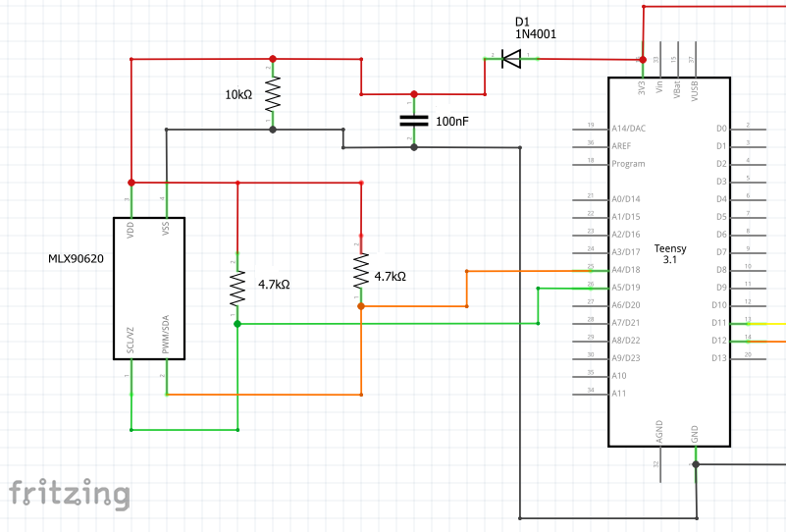Click the A2/D16 pin label
786x532 pixels.
point(626,235)
